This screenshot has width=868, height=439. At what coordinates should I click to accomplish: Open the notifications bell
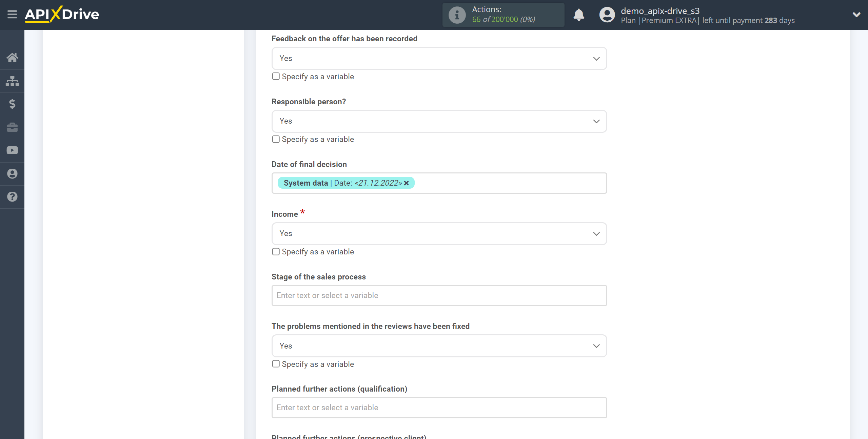[x=579, y=15]
